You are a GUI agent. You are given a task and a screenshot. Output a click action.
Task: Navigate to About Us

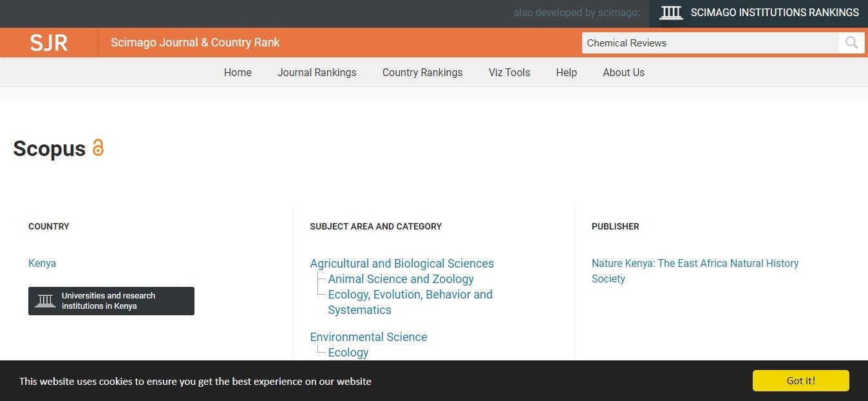tap(623, 72)
